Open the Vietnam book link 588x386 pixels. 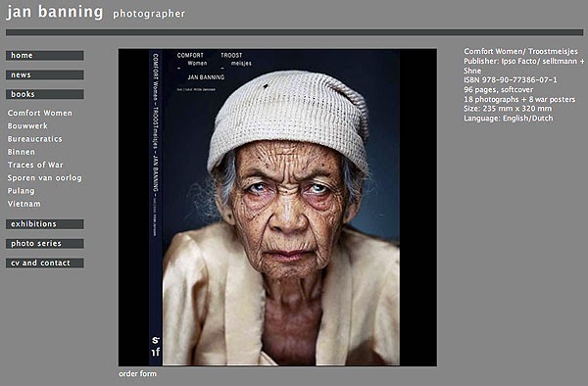(24, 204)
